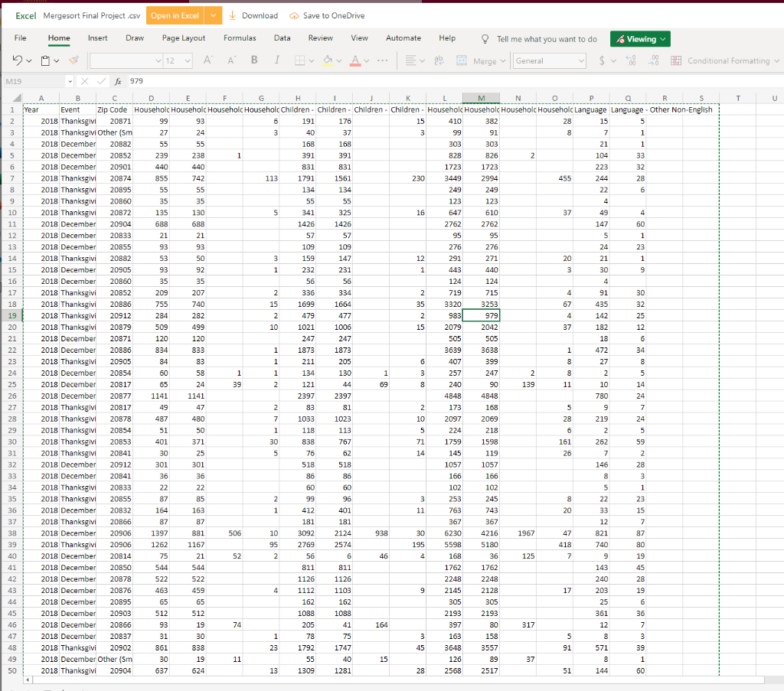The image size is (784, 691).
Task: Apply bold formatting from the ribbon
Action: (255, 60)
